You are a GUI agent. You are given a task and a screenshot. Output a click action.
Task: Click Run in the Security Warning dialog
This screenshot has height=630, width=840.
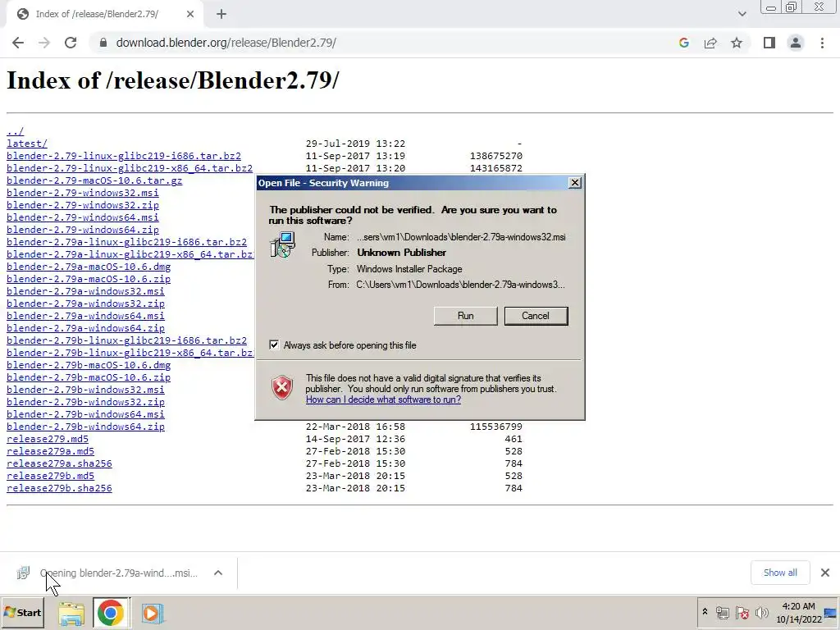(x=466, y=316)
